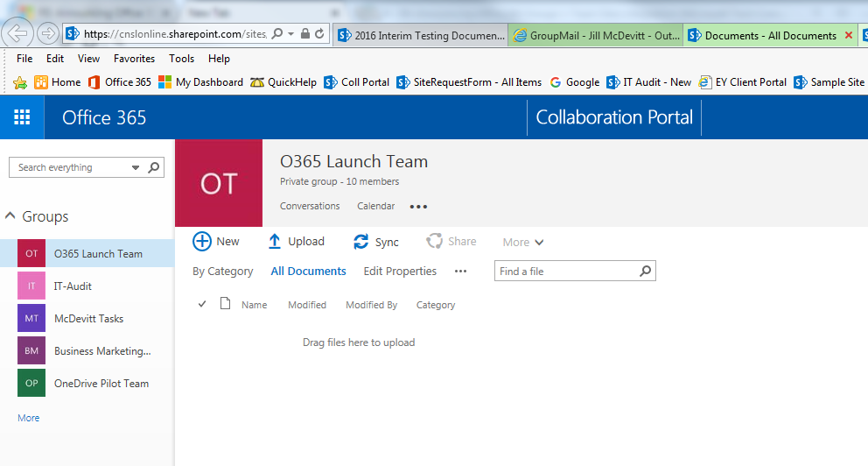Close the Documents - All Documents tab
The width and height of the screenshot is (868, 466).
[848, 35]
